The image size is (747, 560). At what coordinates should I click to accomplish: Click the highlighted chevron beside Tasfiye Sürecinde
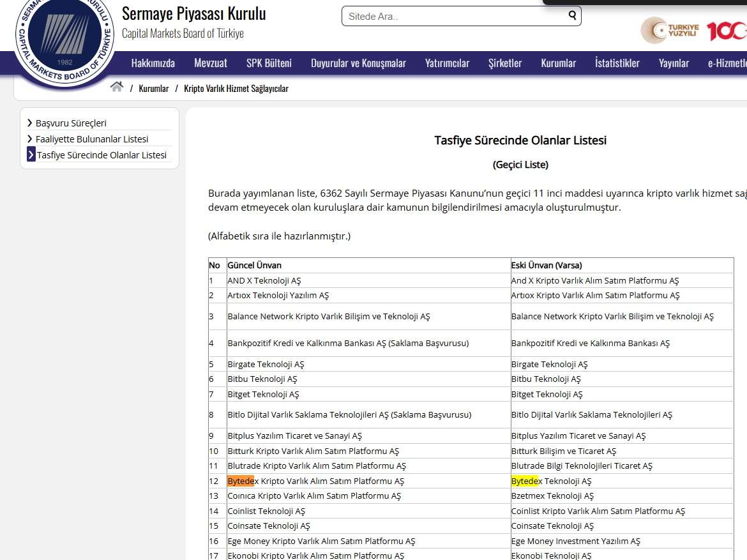[31, 155]
